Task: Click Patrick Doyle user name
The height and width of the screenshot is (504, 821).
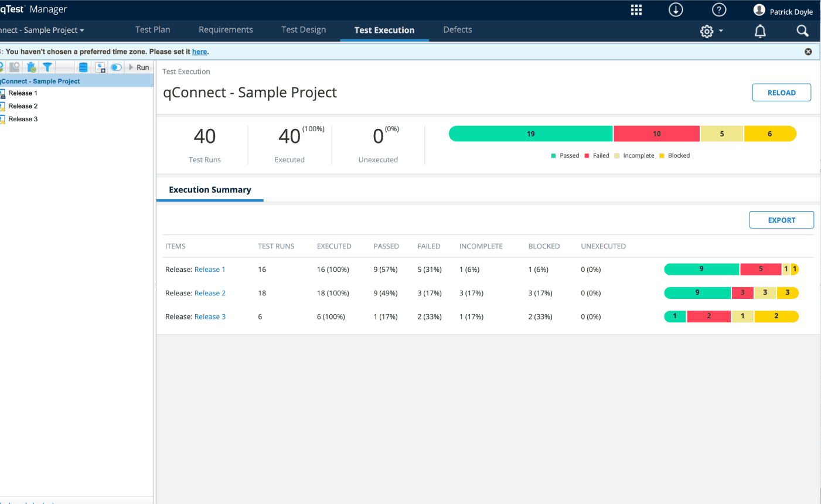Action: click(791, 12)
